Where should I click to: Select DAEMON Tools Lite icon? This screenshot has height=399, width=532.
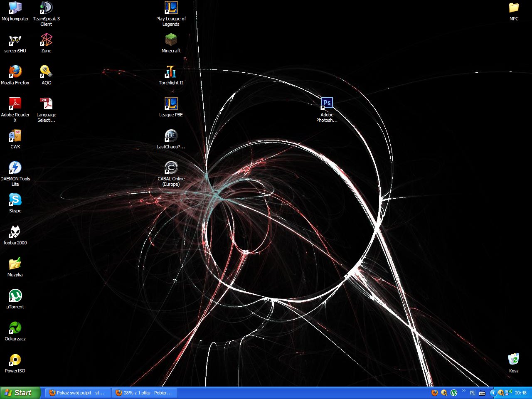pos(15,174)
